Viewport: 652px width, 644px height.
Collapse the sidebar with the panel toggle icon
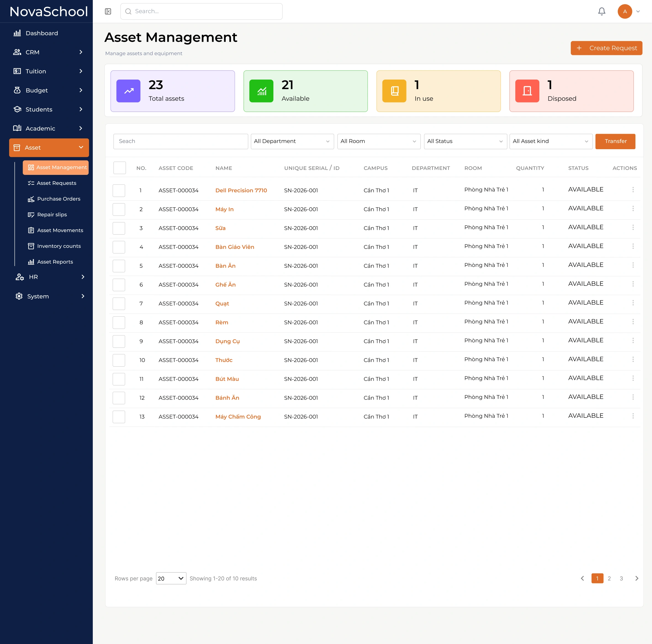108,12
